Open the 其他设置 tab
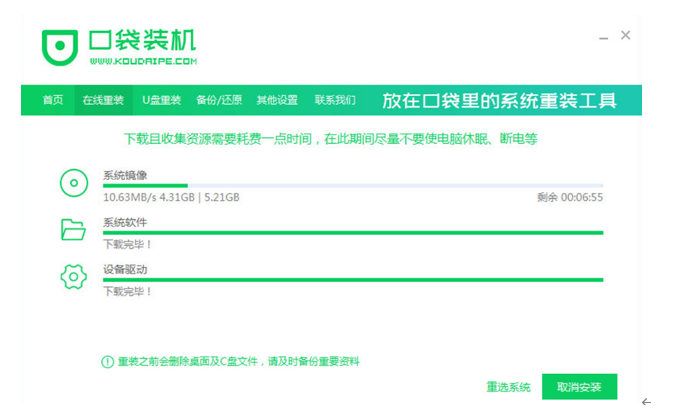687x413 pixels. (x=277, y=101)
